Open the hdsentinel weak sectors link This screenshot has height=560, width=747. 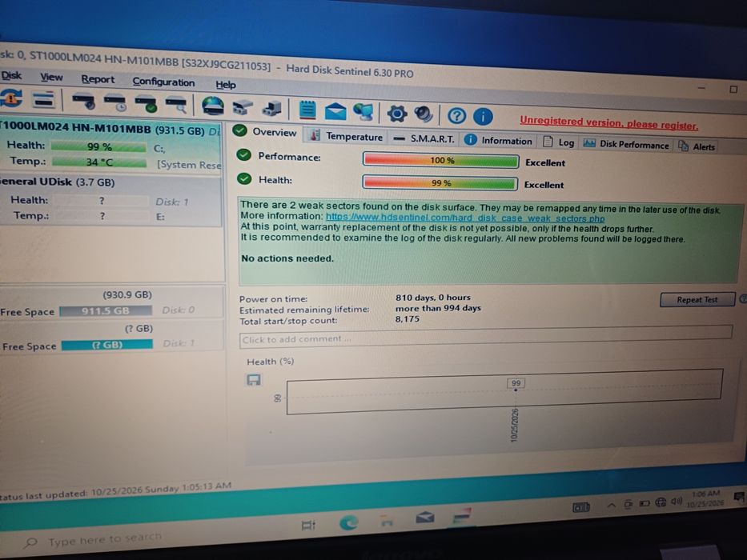[465, 218]
